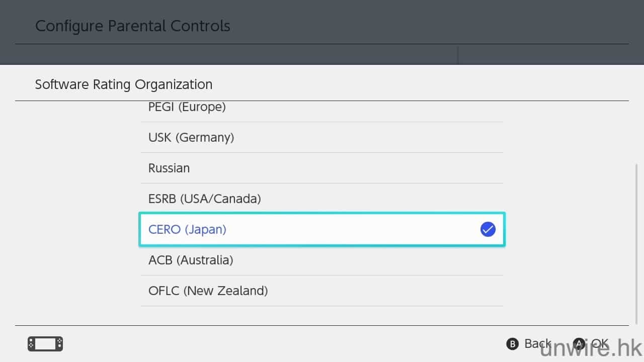The image size is (644, 362).
Task: Click the Switch console controller icon
Action: (x=45, y=344)
